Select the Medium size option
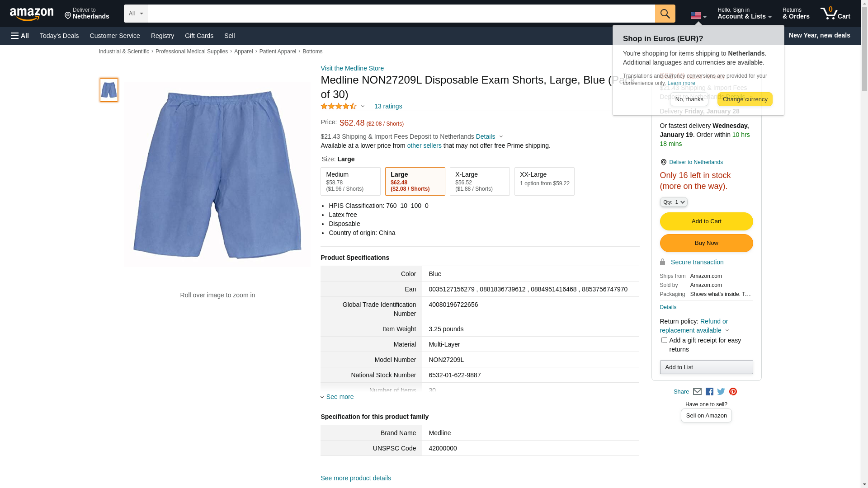 pyautogui.click(x=350, y=181)
